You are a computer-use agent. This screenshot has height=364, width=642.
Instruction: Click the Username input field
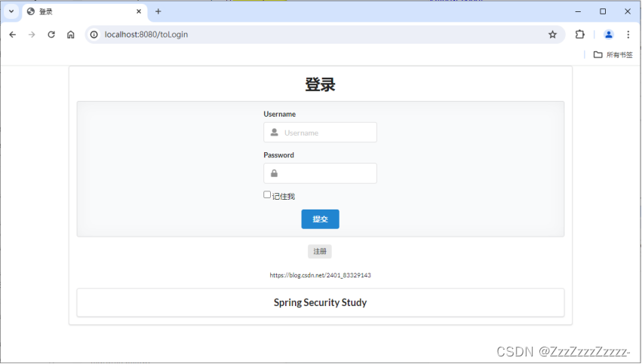(x=320, y=133)
